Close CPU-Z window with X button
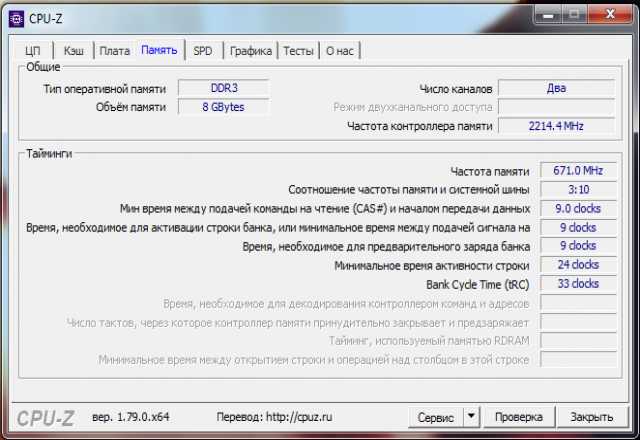 pos(610,15)
